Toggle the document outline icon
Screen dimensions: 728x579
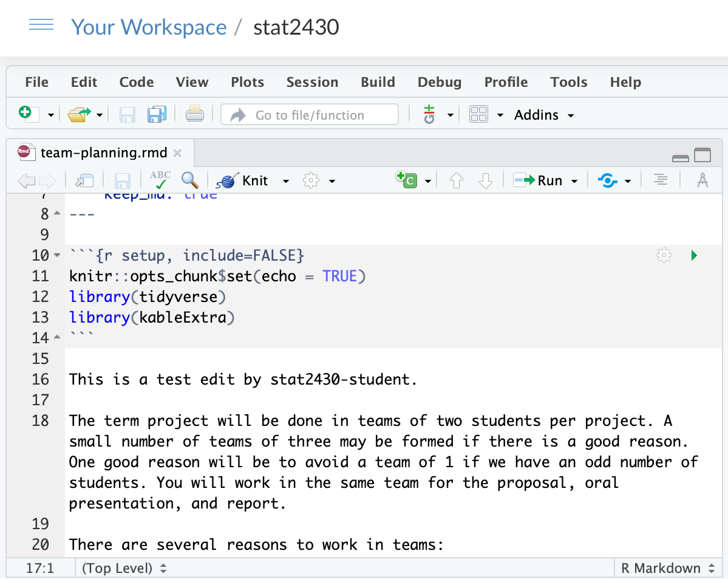(661, 180)
